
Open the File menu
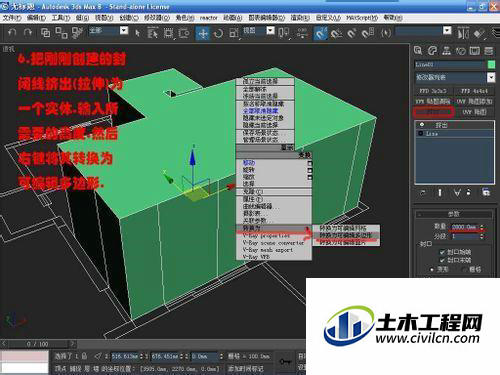coord(12,17)
